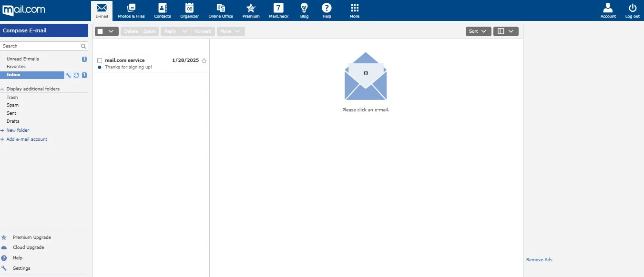Open the Premium Upgrade link
The image size is (644, 277).
pos(31,237)
